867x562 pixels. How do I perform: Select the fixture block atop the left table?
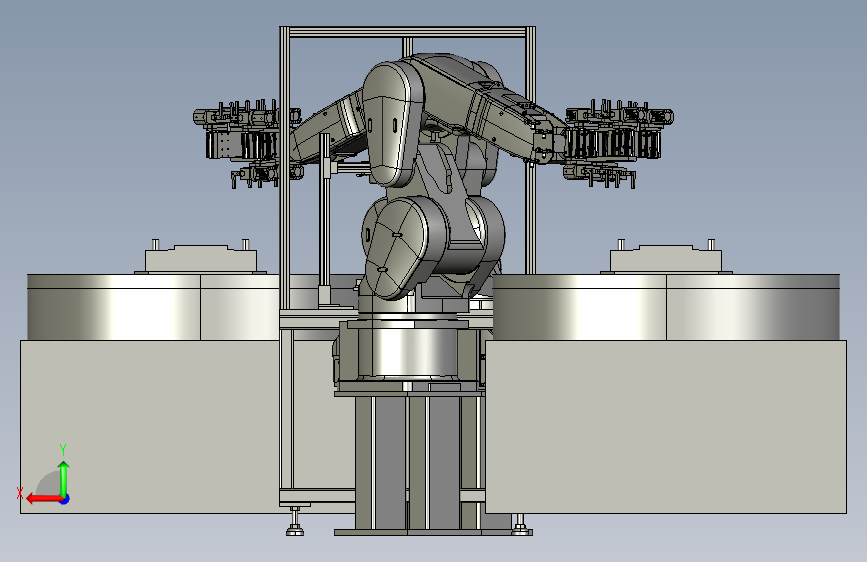tap(200, 258)
